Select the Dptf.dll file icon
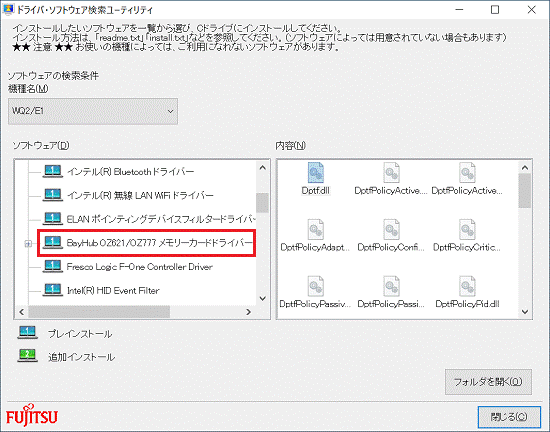Image resolution: width=550 pixels, height=432 pixels. tap(316, 173)
